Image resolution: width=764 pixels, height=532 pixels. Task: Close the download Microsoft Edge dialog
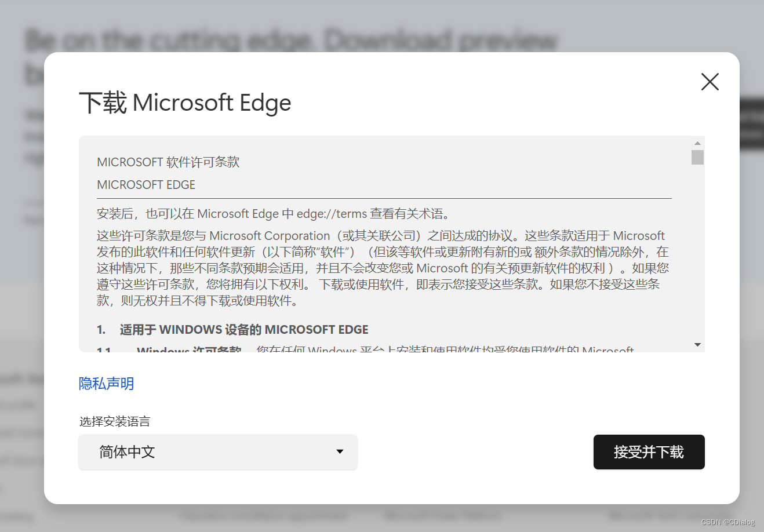point(710,82)
